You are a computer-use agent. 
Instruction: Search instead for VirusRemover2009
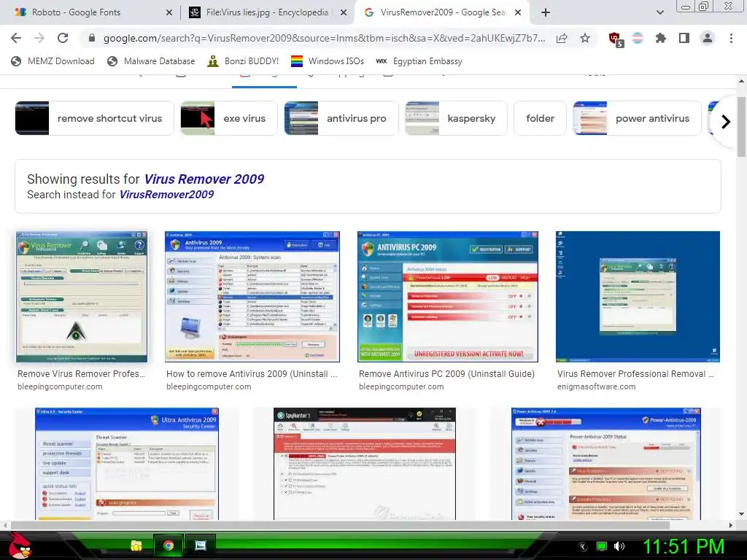[x=166, y=194]
